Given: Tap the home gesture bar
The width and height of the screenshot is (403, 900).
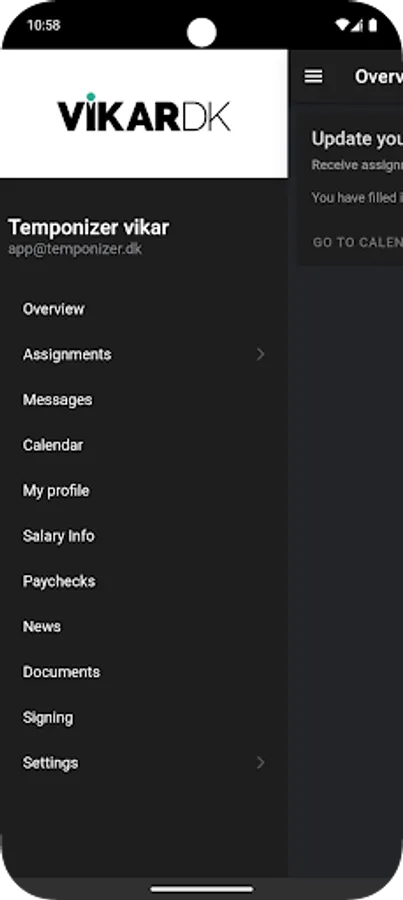Looking at the screenshot, I should (202, 890).
